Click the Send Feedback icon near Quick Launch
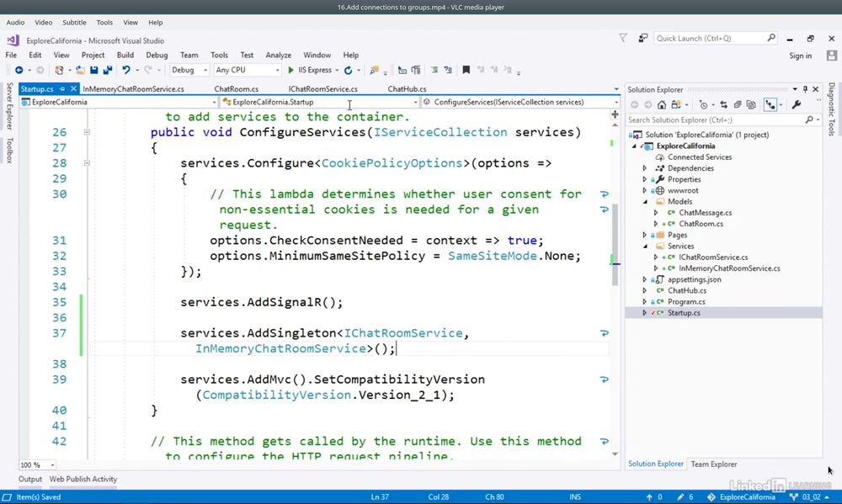The image size is (842, 504). point(642,38)
